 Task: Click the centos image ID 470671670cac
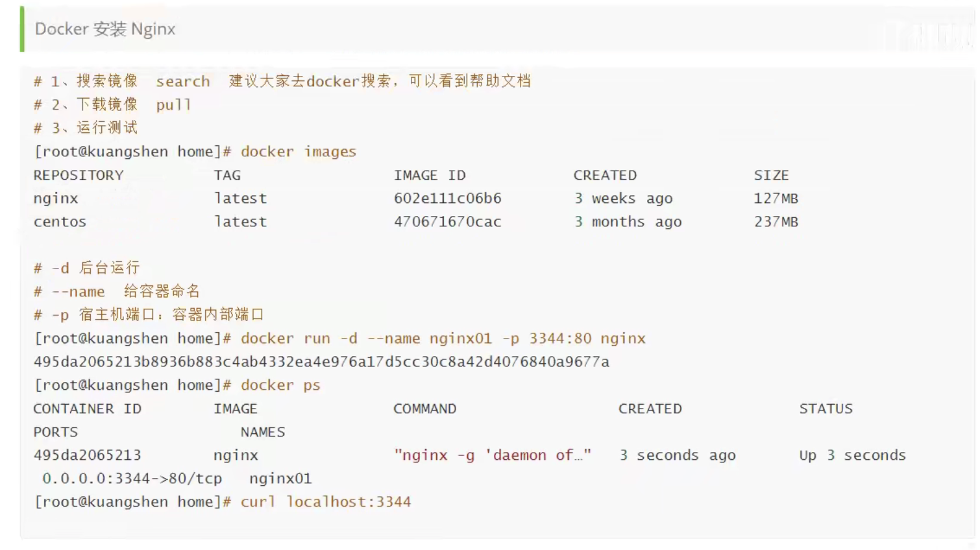pyautogui.click(x=448, y=222)
